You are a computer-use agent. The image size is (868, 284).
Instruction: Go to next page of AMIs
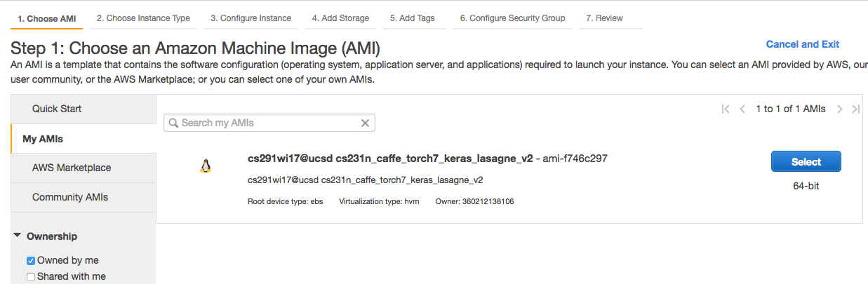coord(840,109)
